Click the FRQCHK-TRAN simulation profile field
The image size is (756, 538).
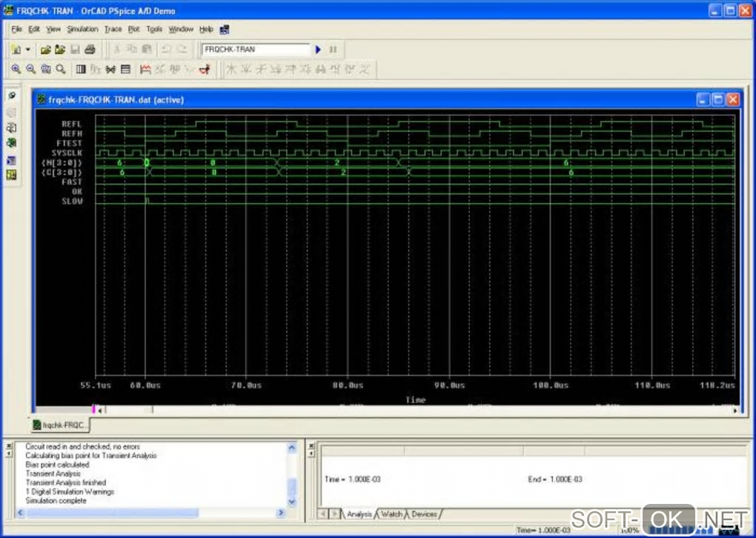point(255,50)
